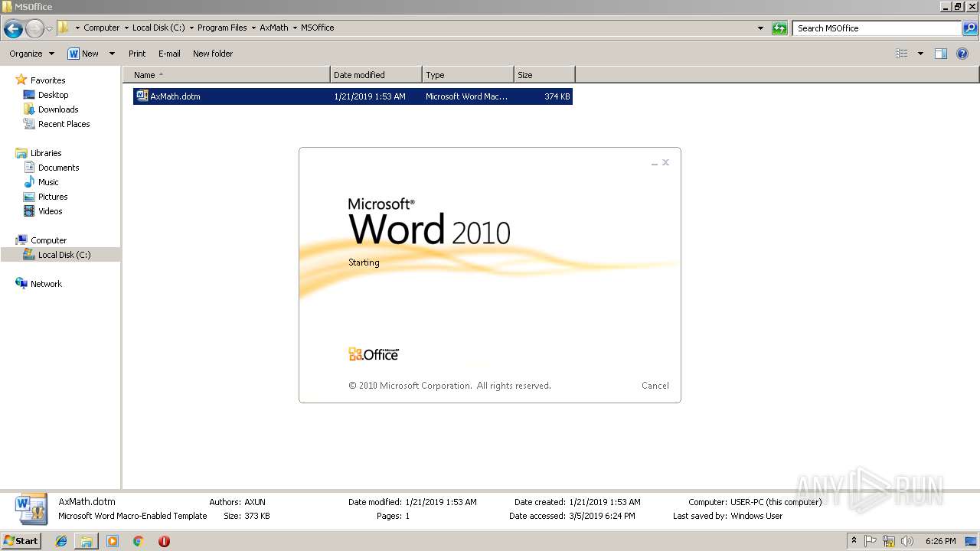Launch Internet Explorer from taskbar

click(x=61, y=541)
